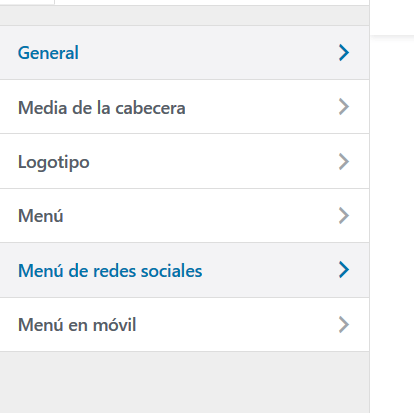
Task: Open the General section
Action: tap(184, 53)
